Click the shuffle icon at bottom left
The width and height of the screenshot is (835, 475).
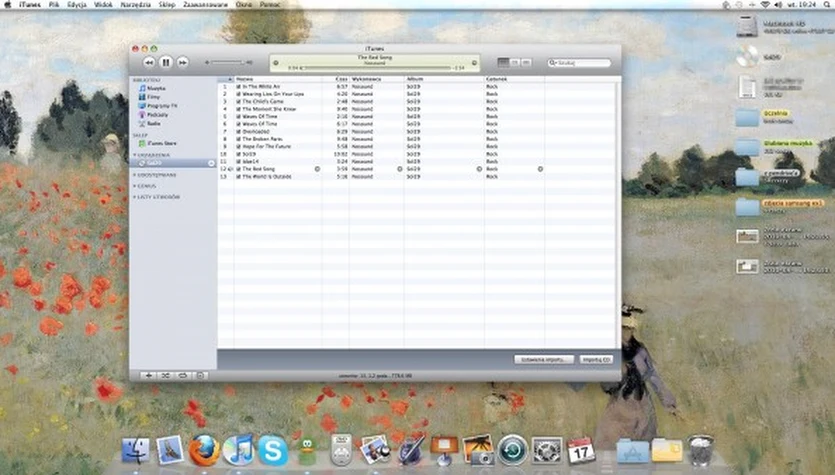click(x=166, y=375)
